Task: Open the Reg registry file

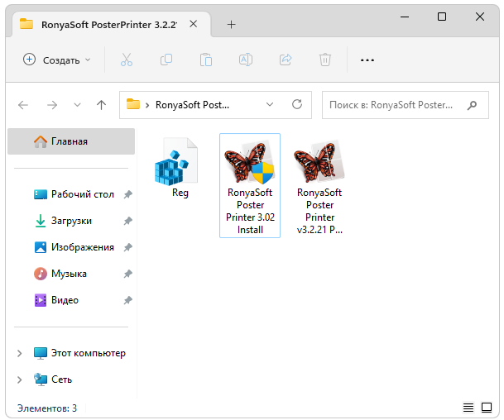Action: pos(180,169)
